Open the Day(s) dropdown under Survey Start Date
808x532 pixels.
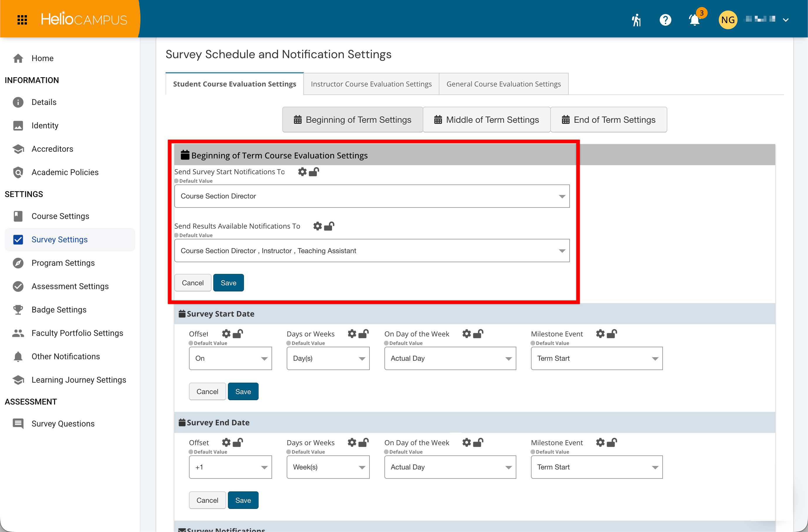tap(328, 358)
